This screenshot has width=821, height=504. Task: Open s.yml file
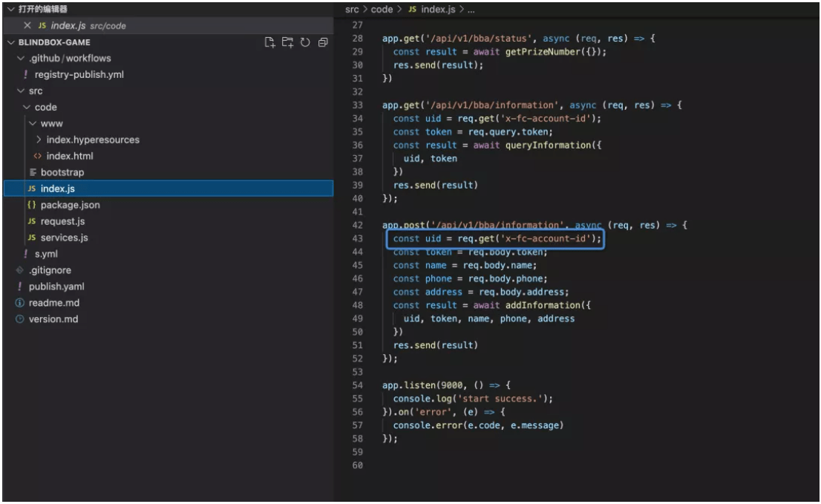(46, 255)
